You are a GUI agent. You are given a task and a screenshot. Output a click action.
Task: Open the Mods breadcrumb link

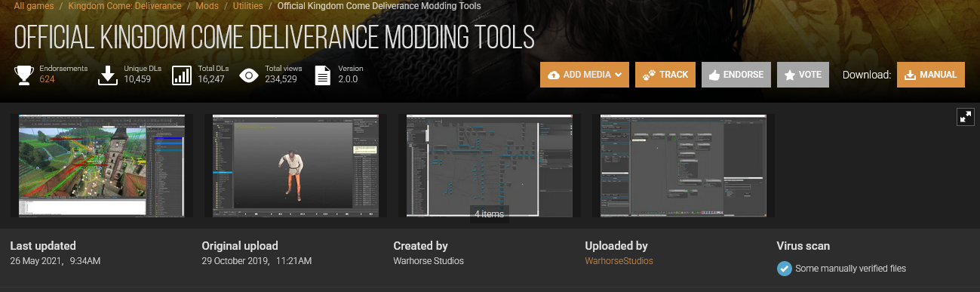tap(208, 6)
